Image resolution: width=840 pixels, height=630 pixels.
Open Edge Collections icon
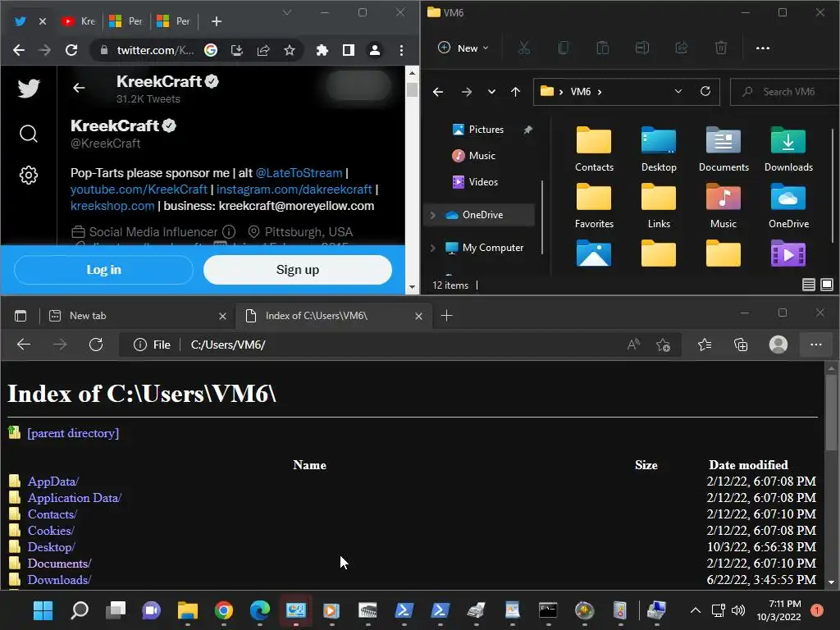[741, 345]
